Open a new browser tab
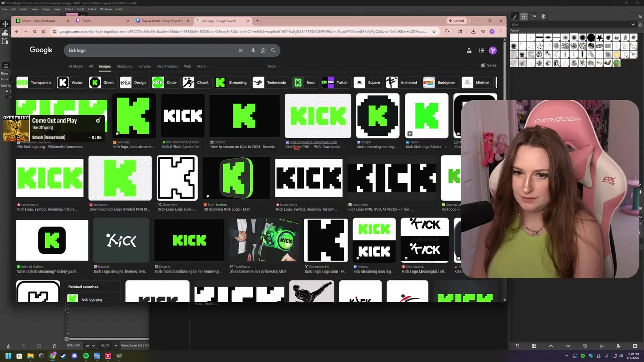This screenshot has height=362, width=644. (x=257, y=21)
